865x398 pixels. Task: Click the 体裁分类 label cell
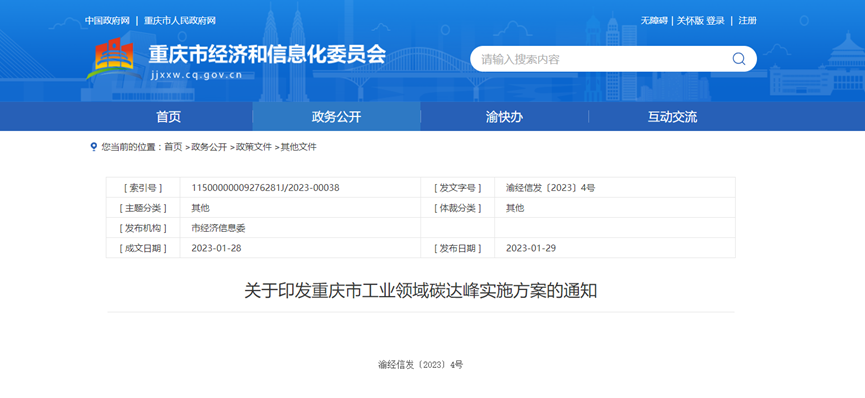(457, 208)
